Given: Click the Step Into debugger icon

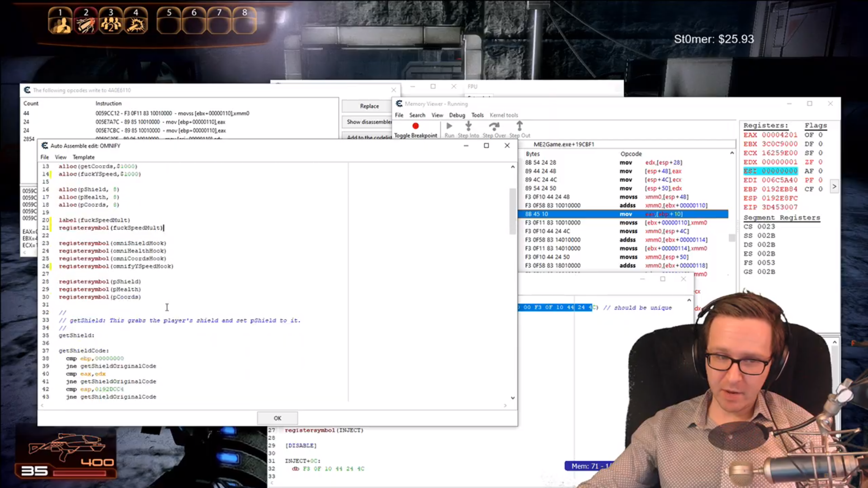Looking at the screenshot, I should point(468,126).
